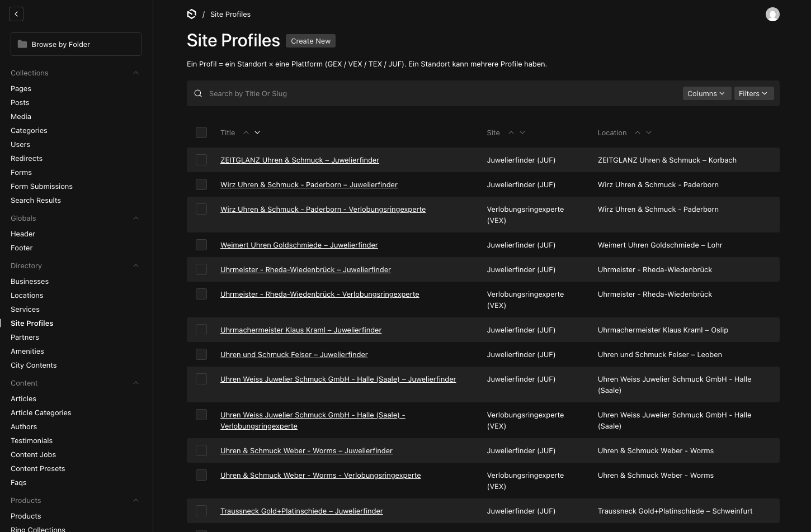Open Weimert Uhren Goldschmiede – Juwelierfinder link

tap(299, 245)
